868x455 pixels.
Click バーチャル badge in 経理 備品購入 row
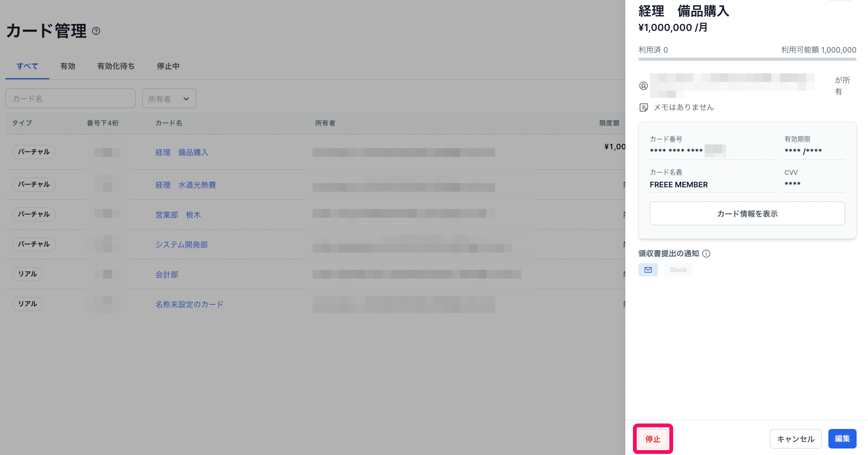click(34, 152)
